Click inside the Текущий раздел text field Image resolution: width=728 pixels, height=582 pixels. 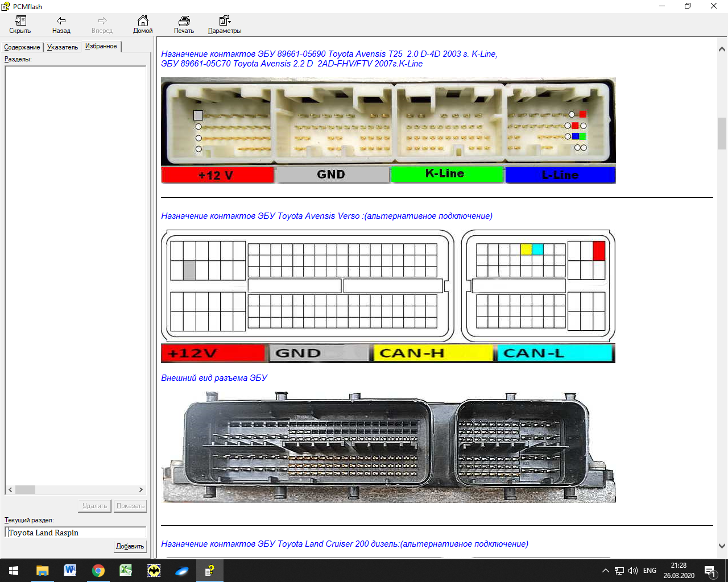click(75, 533)
